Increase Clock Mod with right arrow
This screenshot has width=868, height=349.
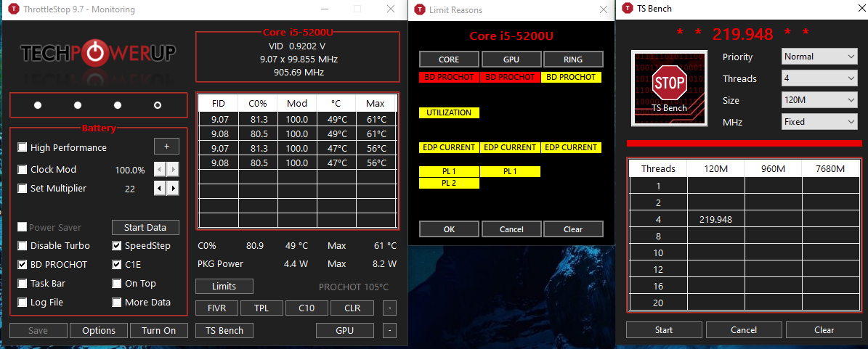click(174, 170)
